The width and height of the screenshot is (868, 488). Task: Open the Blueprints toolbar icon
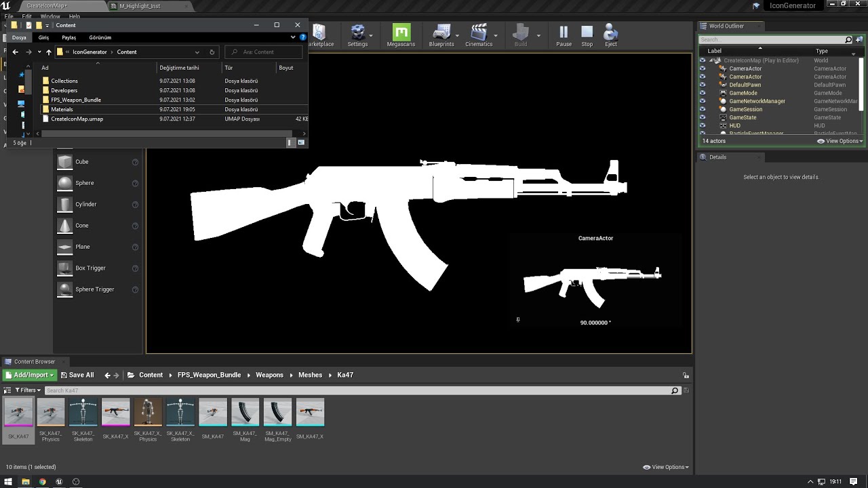[441, 35]
